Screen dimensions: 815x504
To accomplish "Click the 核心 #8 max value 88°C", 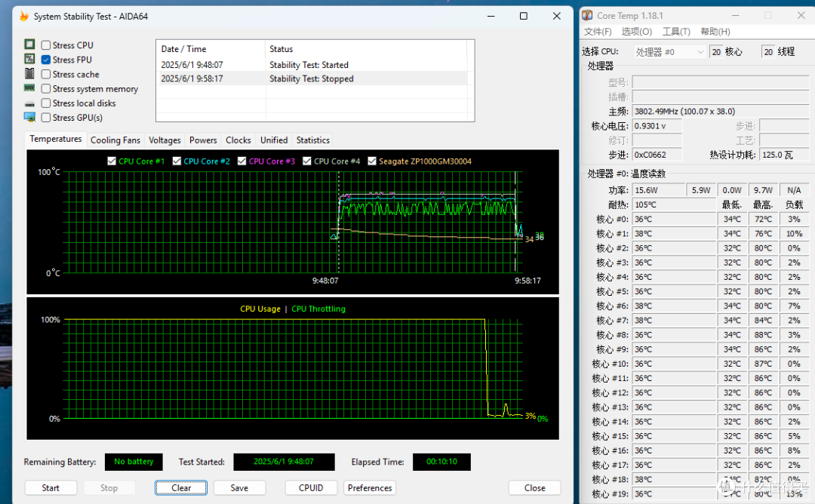I will point(763,334).
